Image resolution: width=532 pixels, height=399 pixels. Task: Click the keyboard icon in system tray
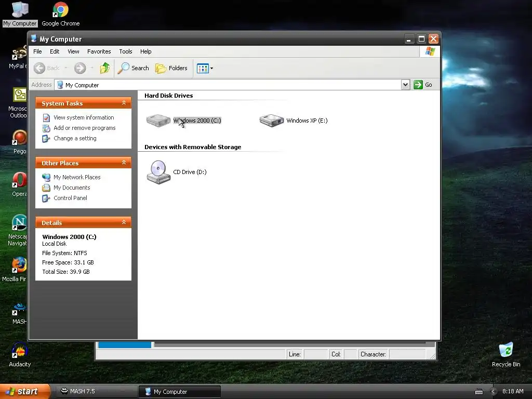pos(478,392)
